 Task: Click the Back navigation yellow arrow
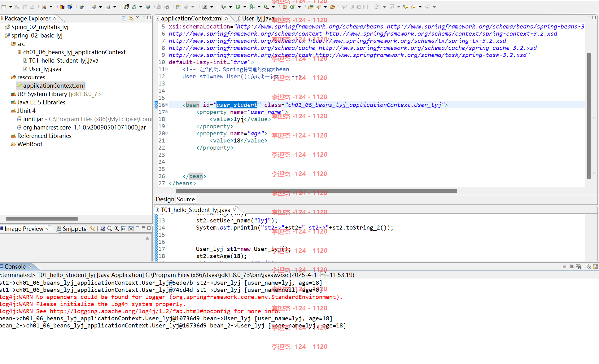coord(413,7)
